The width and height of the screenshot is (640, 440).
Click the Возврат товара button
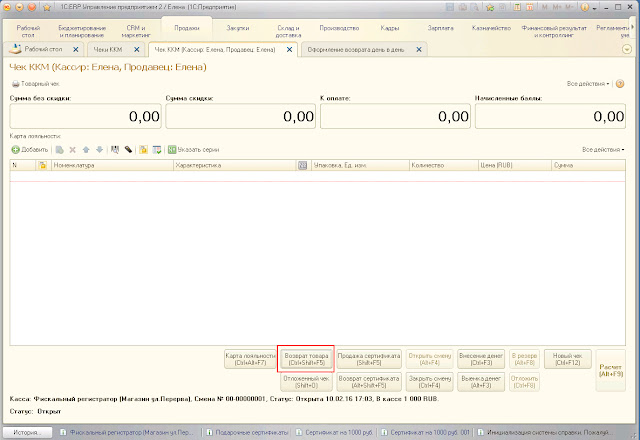(x=306, y=359)
